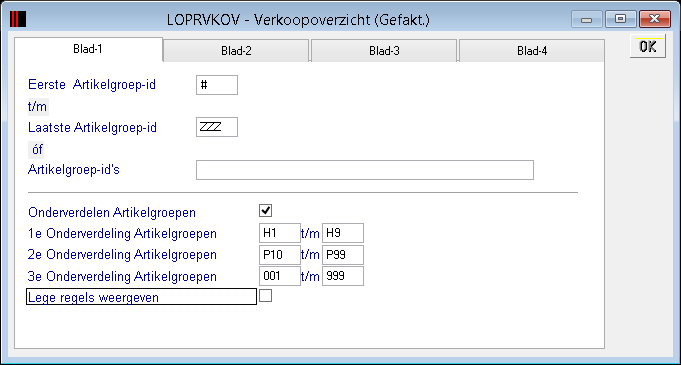Click the OK button
The width and height of the screenshot is (681, 365).
click(648, 47)
